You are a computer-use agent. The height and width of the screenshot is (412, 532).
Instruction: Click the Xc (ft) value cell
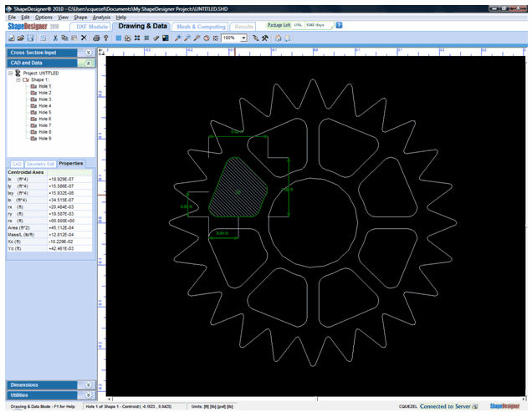tap(69, 242)
